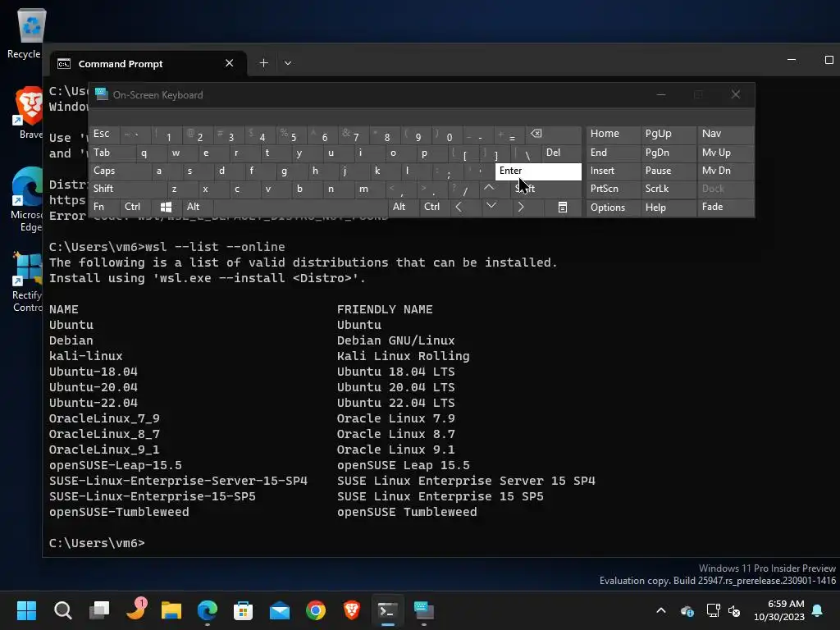
Task: Launch Brave browser from taskbar
Action: [351, 610]
